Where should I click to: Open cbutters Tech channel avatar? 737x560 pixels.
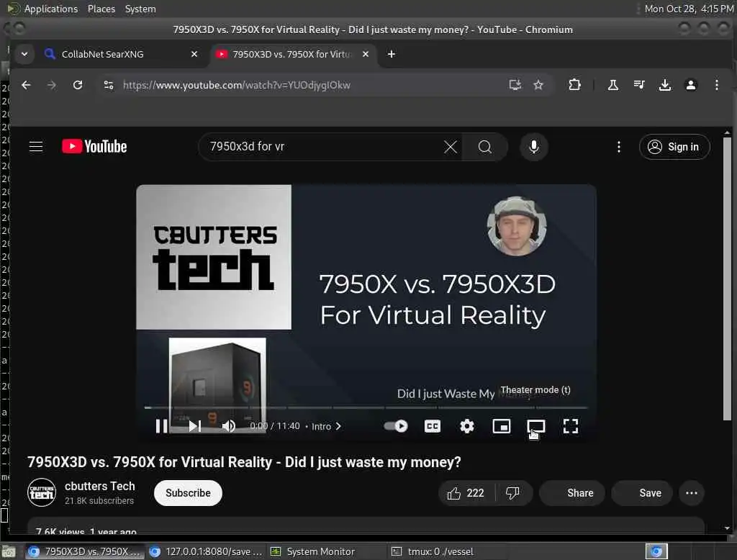41,492
